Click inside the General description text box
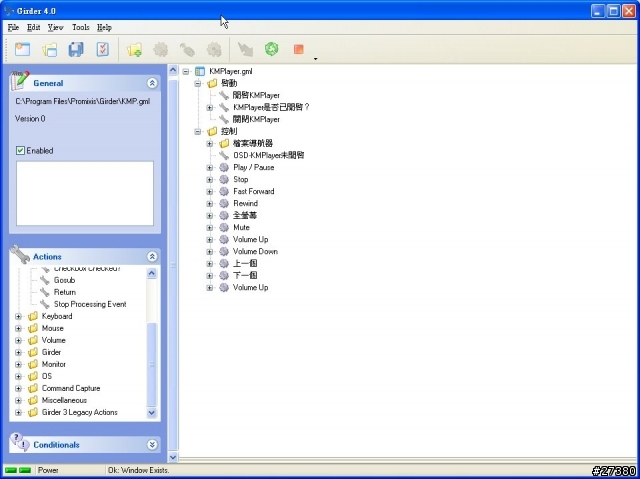This screenshot has height=479, width=640. point(85,193)
